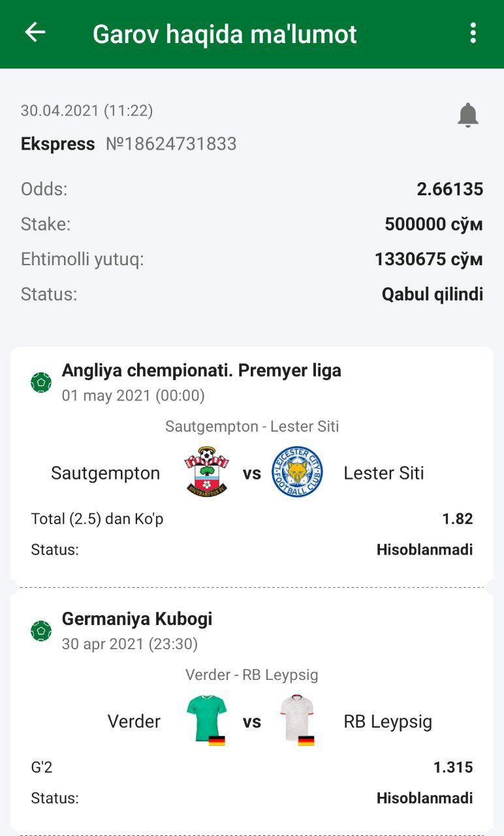Tap the Sautgempton - Lester Siti match caption

pos(252,426)
